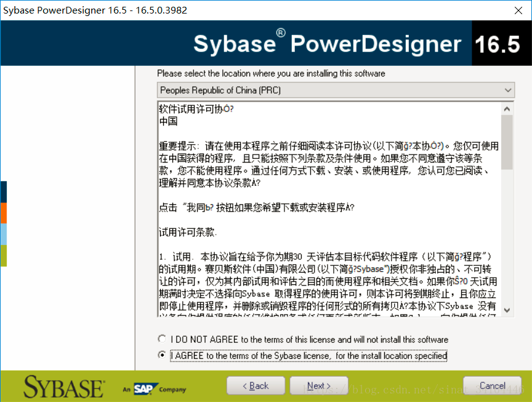Viewport: 532px width, 402px height.
Task: Select I AGREE to Sybase license option
Action: 162,355
